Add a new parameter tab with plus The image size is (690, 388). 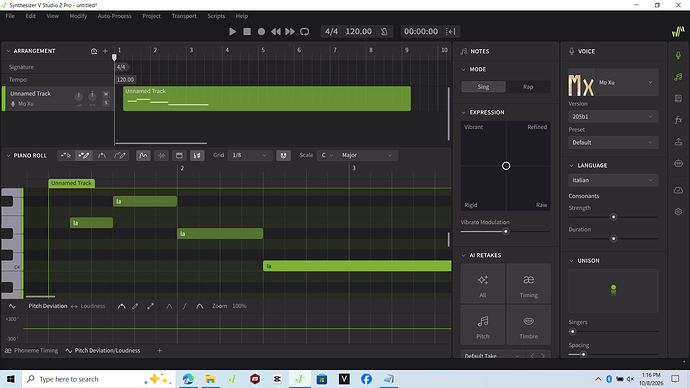pos(160,351)
